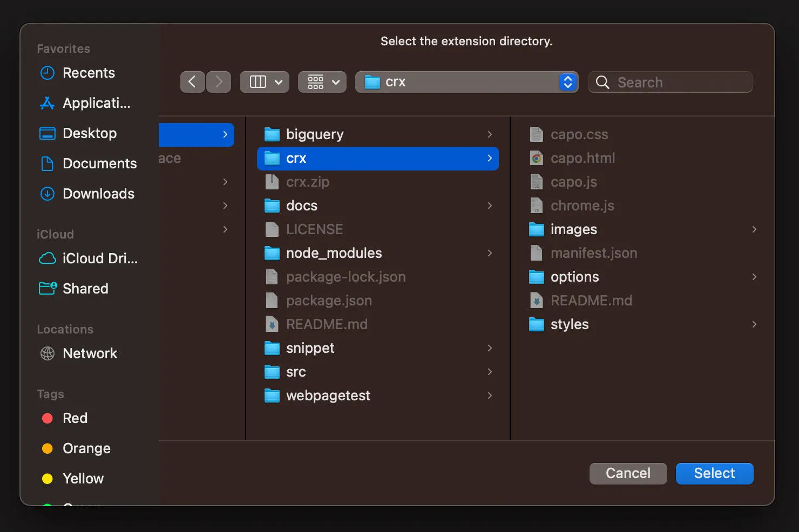Open the Recents sidebar shortcut

coord(89,73)
